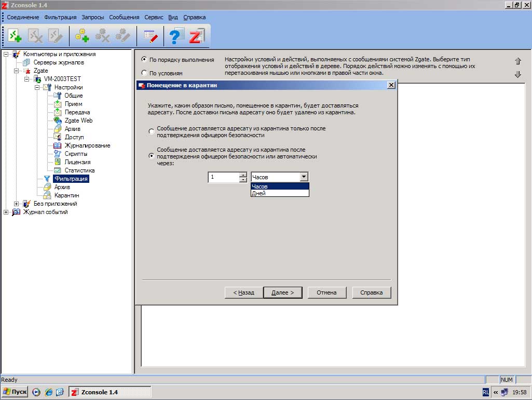
Task: Move action down with the down arrow
Action: [518, 74]
